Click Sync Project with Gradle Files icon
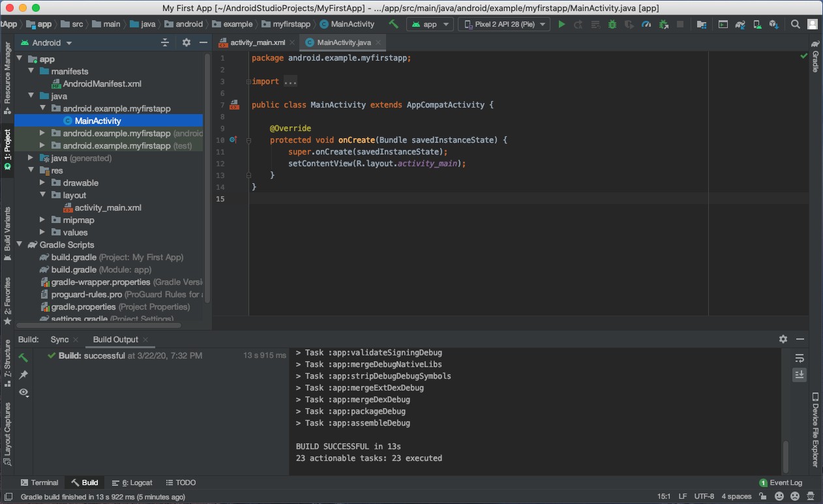 (x=740, y=24)
